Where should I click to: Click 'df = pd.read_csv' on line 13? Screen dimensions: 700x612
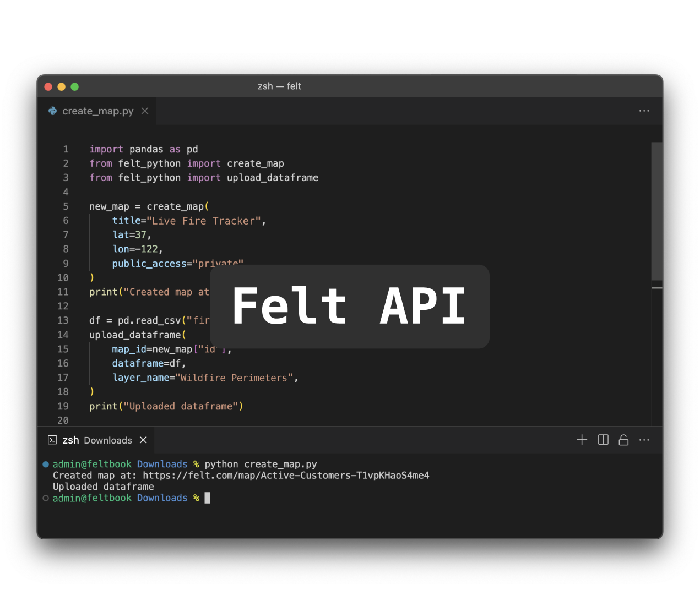point(135,320)
